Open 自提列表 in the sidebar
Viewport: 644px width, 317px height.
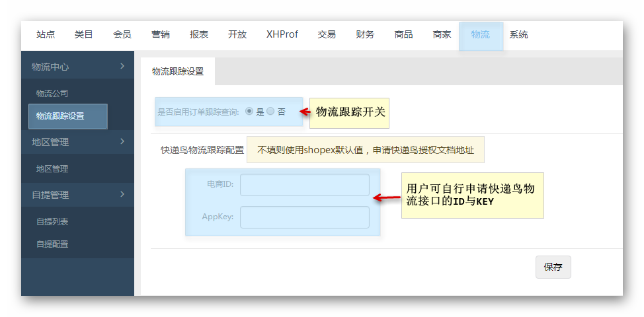(x=52, y=221)
